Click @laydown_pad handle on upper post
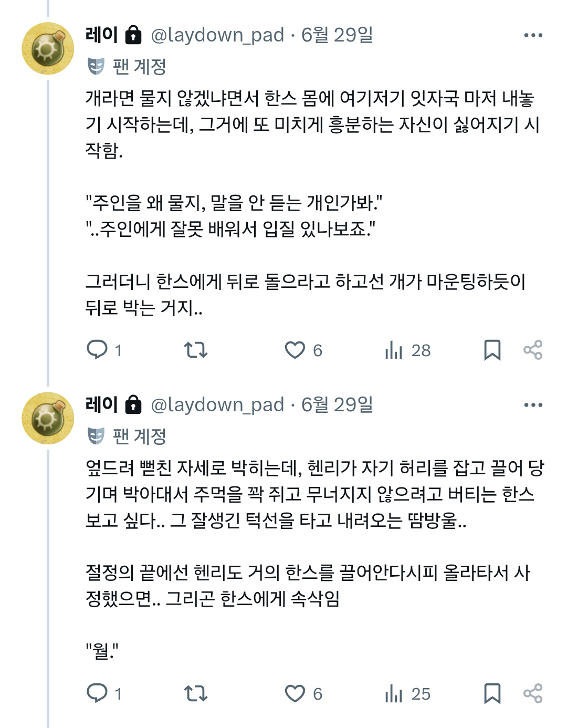The image size is (567, 728). (217, 35)
